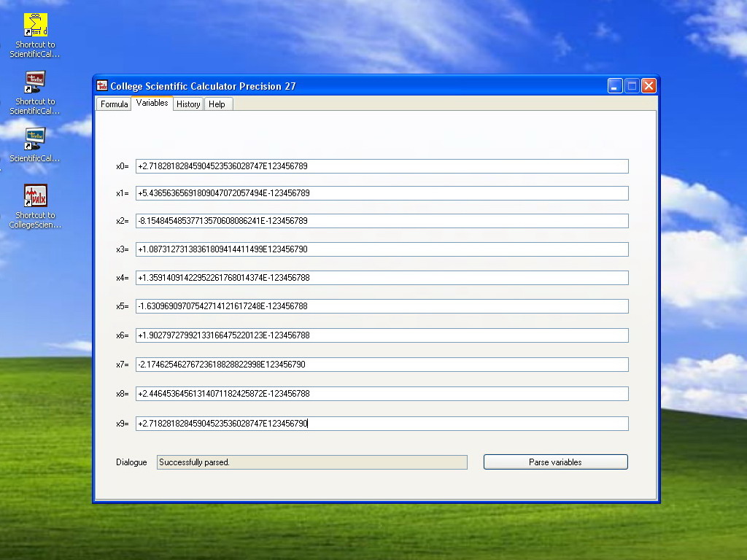Focus the x9 variable input field
747x560 pixels.
point(382,424)
